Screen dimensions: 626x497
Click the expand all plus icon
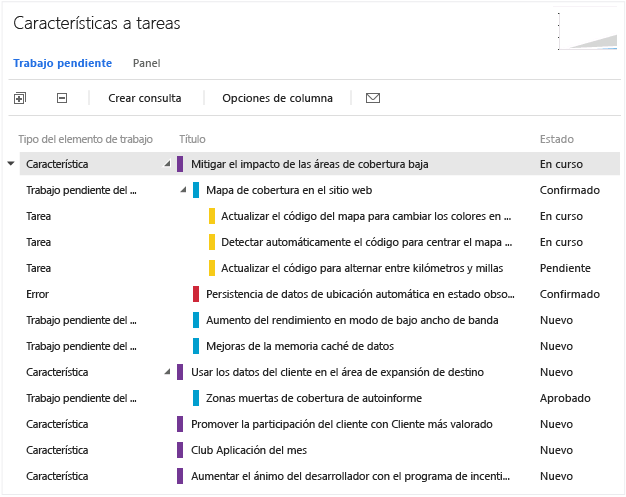click(20, 98)
